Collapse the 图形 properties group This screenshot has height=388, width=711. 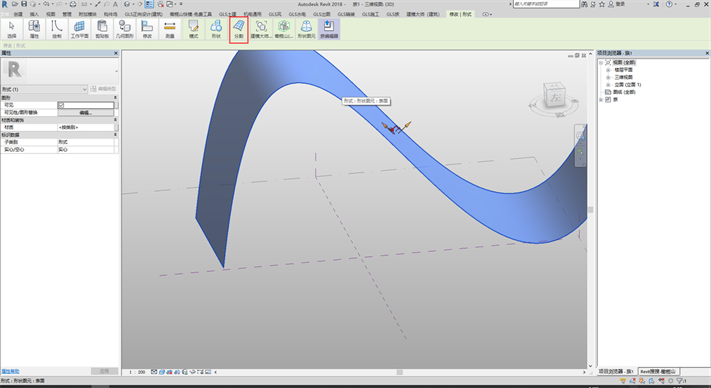(115, 97)
